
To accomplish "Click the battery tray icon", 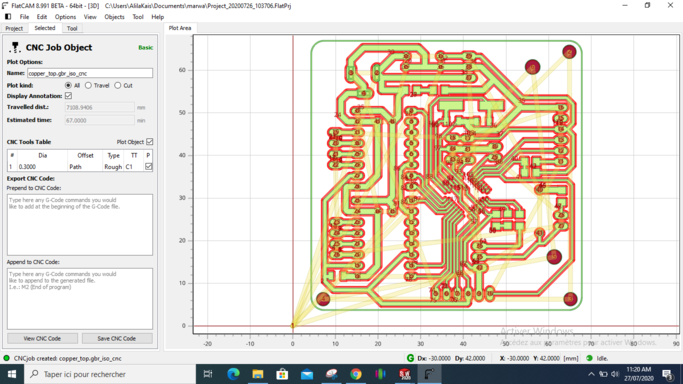I will [x=603, y=374].
